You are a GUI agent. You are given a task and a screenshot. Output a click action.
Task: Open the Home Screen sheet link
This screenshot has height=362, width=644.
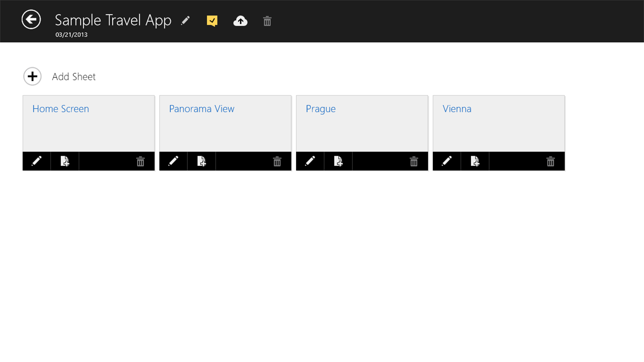pos(61,109)
